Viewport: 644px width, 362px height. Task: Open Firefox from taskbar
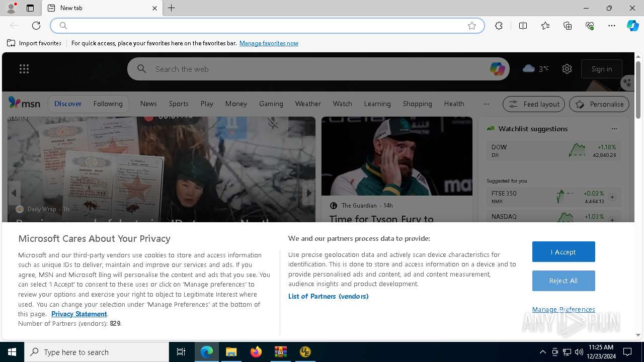point(256,352)
